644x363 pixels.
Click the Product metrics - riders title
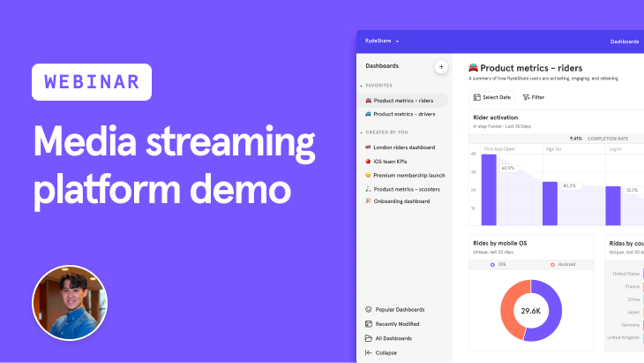click(x=531, y=68)
